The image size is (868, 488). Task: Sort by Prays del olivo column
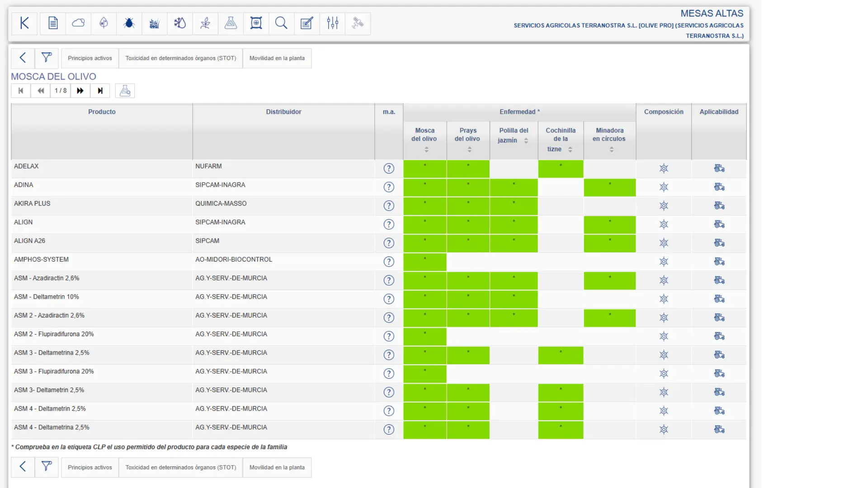470,150
